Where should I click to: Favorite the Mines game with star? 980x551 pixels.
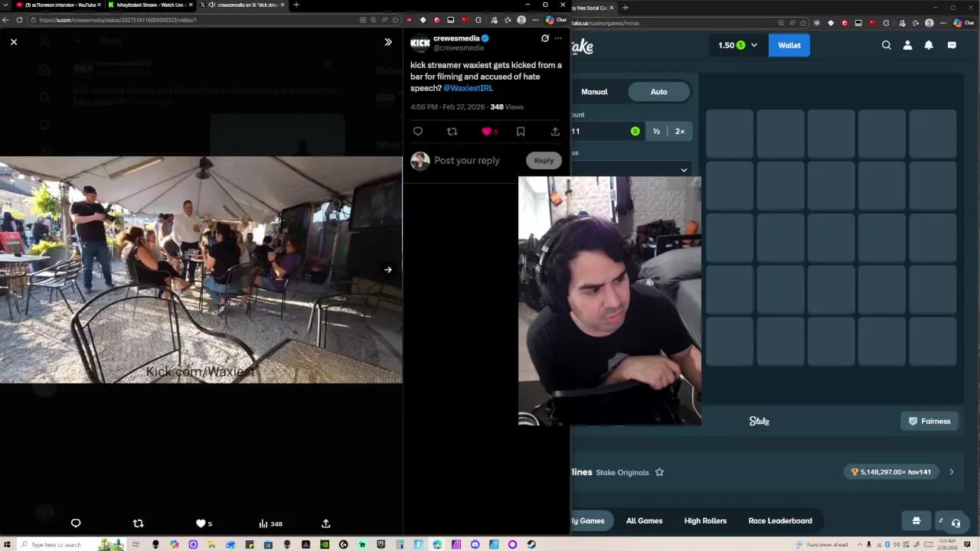coord(659,472)
